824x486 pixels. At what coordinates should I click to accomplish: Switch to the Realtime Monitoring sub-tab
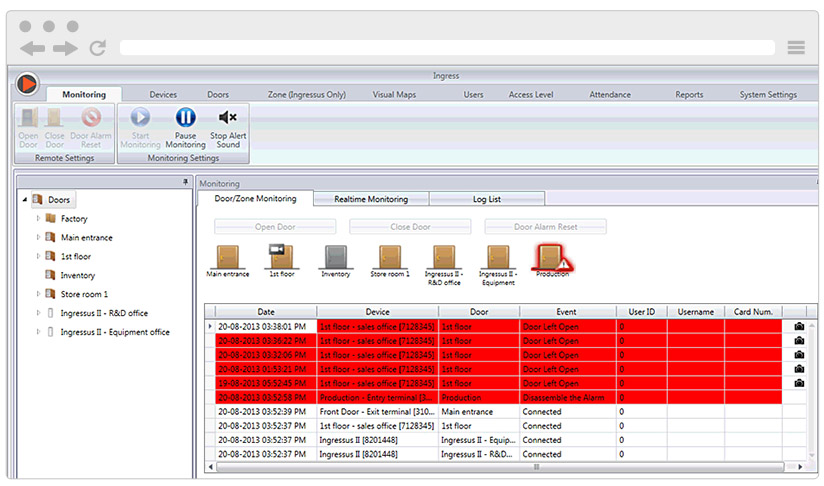tap(371, 199)
